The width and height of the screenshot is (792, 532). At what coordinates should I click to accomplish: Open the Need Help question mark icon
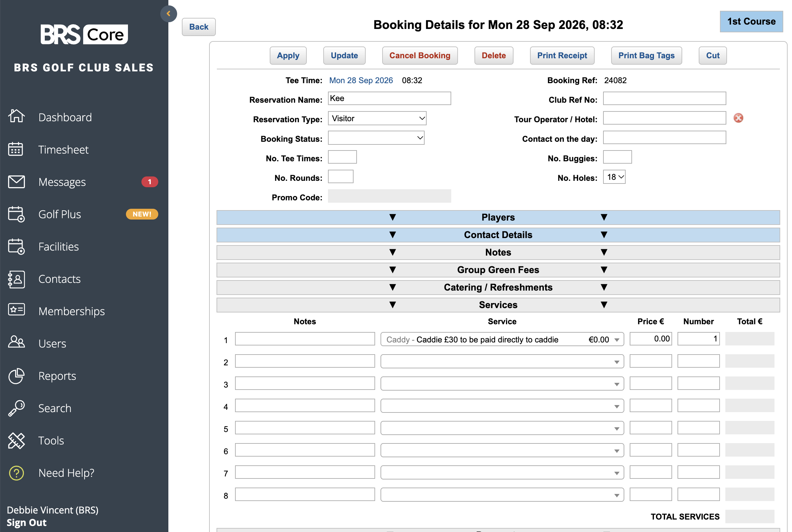16,472
